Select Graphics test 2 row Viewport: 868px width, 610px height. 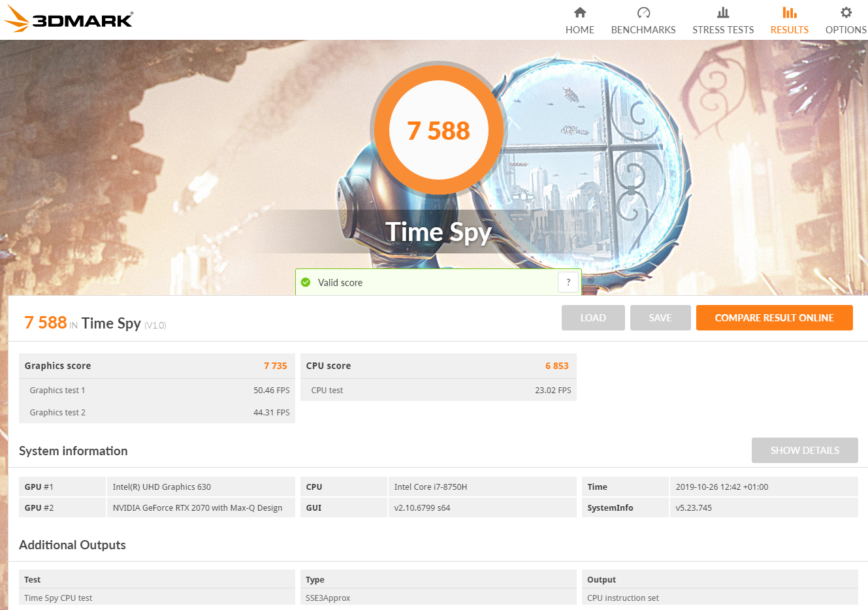click(157, 412)
